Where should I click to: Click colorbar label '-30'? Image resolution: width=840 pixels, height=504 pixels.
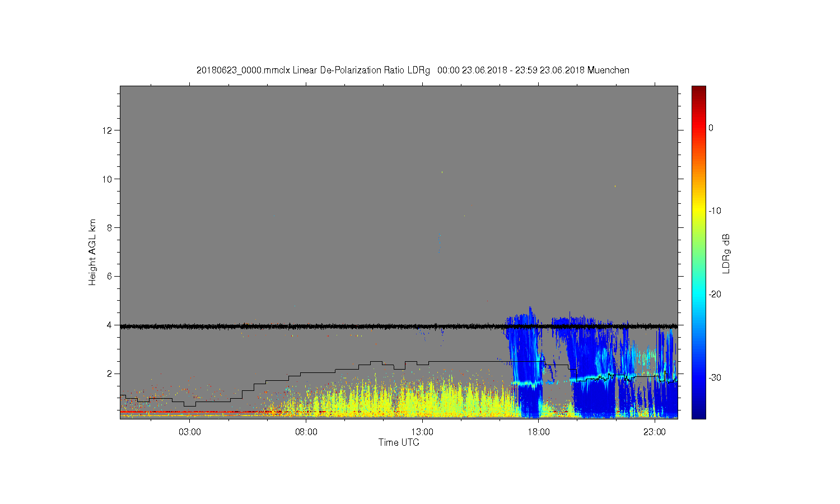(715, 378)
